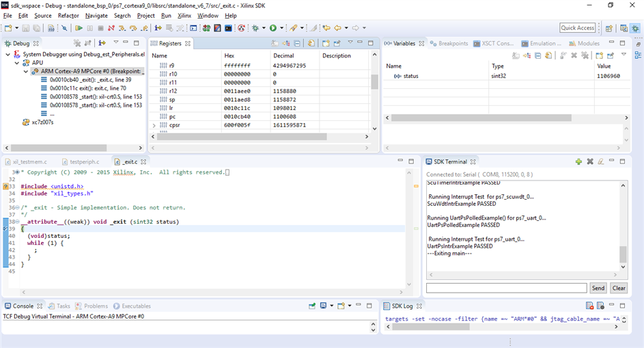The image size is (644, 348).
Task: Click the green plus in SDK Terminal
Action: click(x=578, y=161)
